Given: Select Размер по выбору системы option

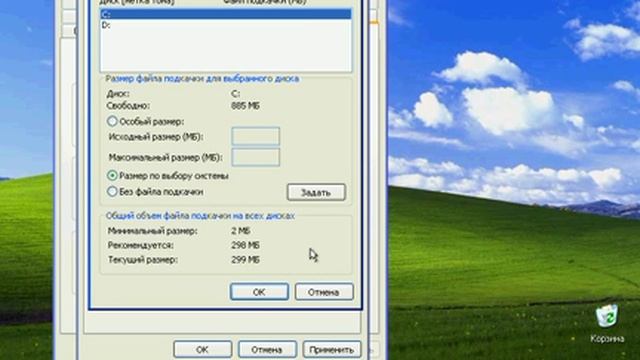Looking at the screenshot, I should pyautogui.click(x=112, y=176).
